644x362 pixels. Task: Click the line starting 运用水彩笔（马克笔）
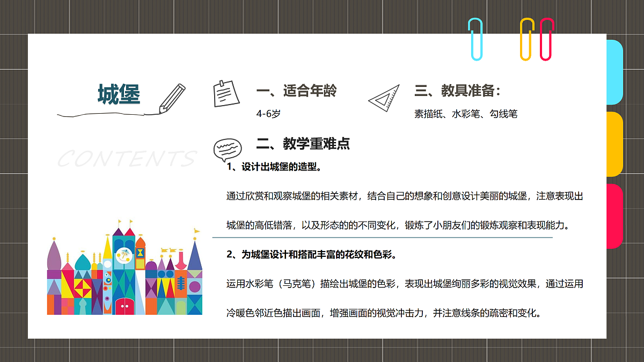[405, 284]
